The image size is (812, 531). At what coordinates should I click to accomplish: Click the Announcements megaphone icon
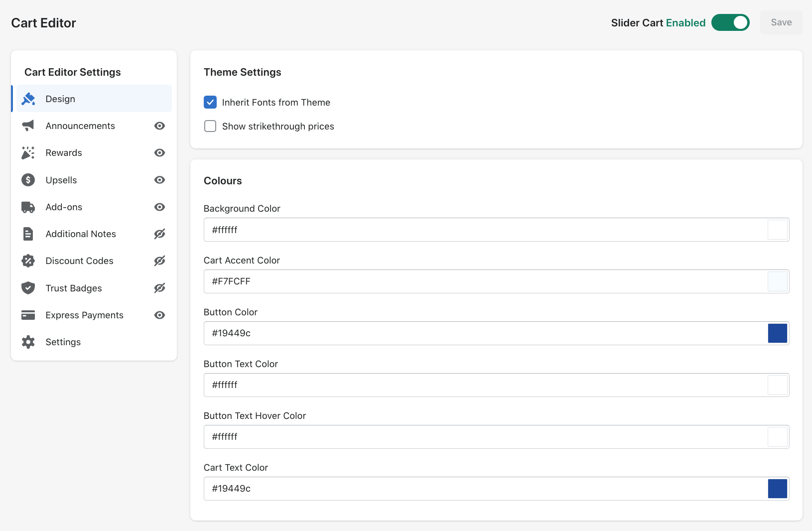pyautogui.click(x=28, y=126)
